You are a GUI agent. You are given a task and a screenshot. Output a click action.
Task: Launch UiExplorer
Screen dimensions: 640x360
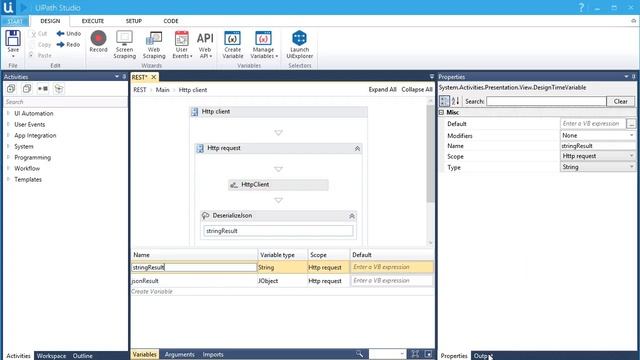coord(300,44)
